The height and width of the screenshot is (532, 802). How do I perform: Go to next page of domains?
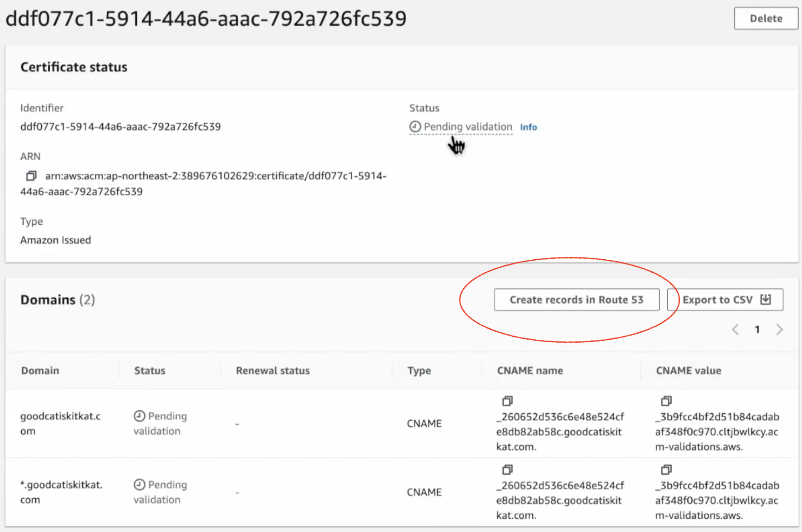click(x=779, y=330)
